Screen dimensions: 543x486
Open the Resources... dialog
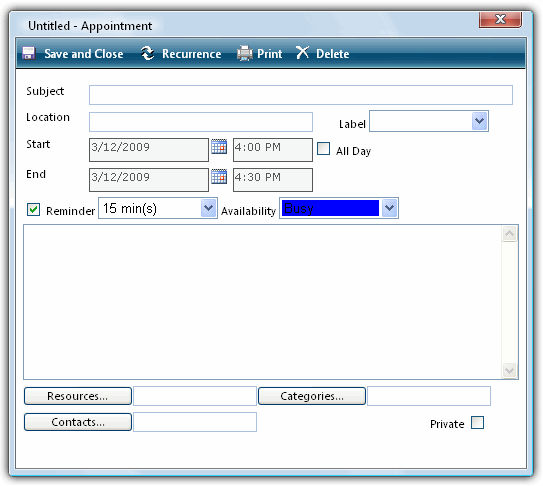78,396
